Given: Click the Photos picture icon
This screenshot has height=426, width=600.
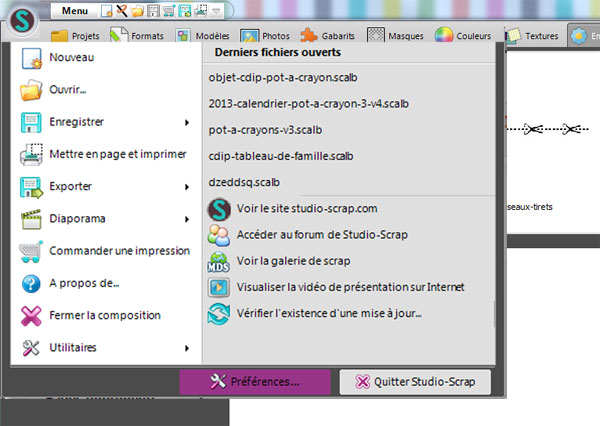Looking at the screenshot, I should tap(249, 36).
